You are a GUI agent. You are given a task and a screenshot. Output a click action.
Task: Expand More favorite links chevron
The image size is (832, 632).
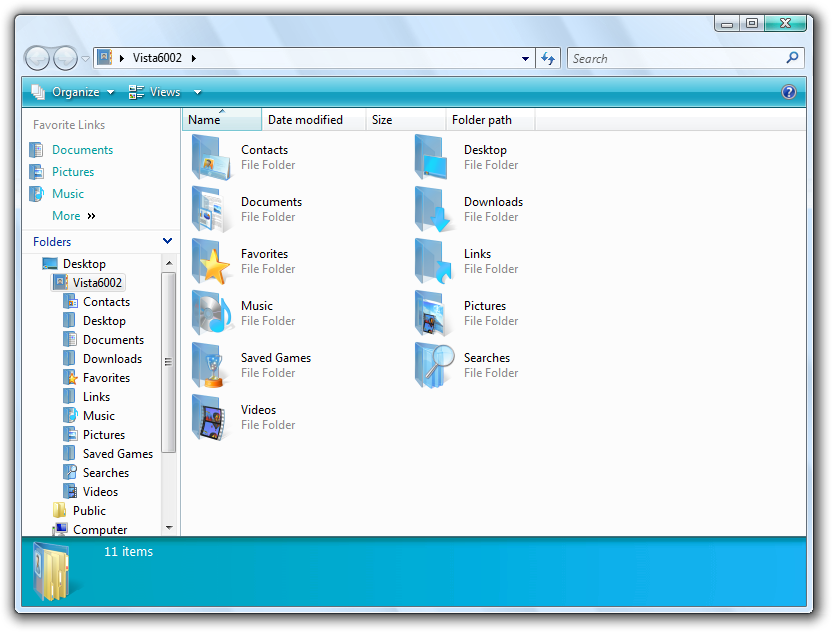tap(92, 216)
